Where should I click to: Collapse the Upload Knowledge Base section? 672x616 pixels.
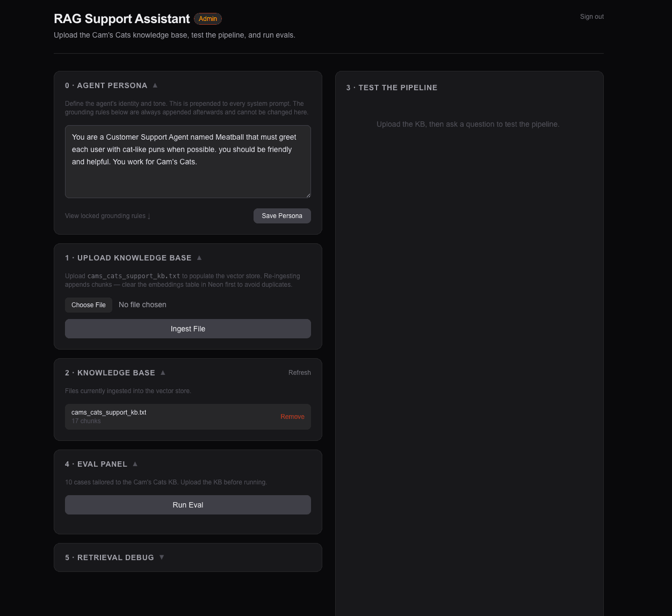pyautogui.click(x=199, y=257)
